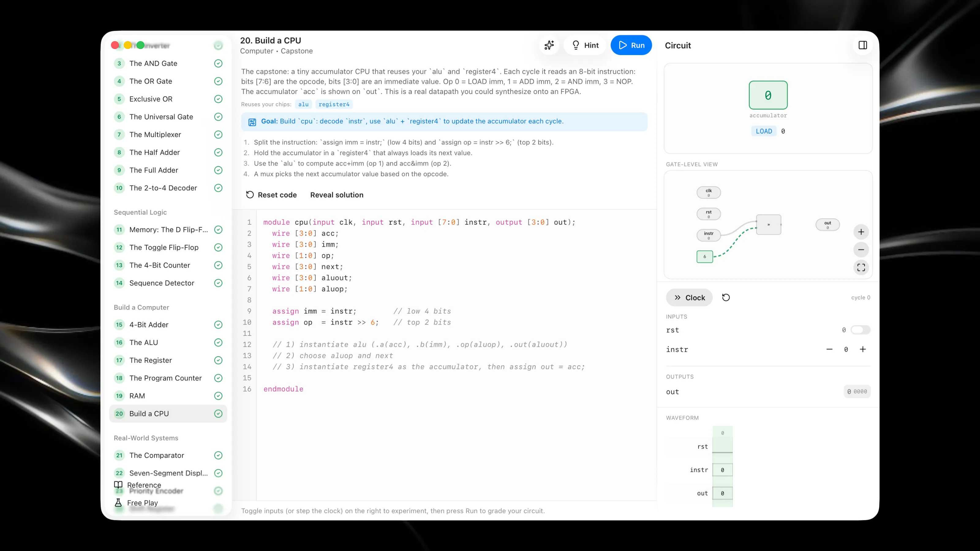The image size is (980, 551).
Task: Click the accumulator value display box
Action: tap(768, 95)
